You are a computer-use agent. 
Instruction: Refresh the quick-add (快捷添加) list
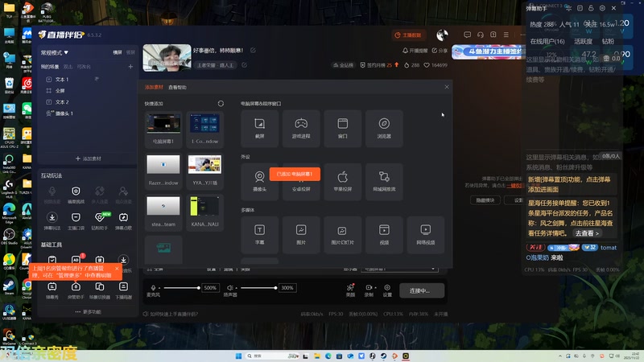[221, 104]
